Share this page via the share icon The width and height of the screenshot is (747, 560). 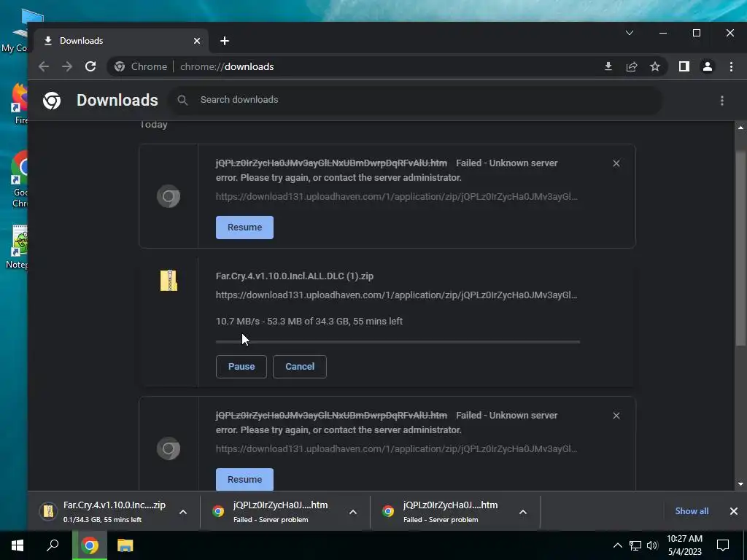click(632, 66)
